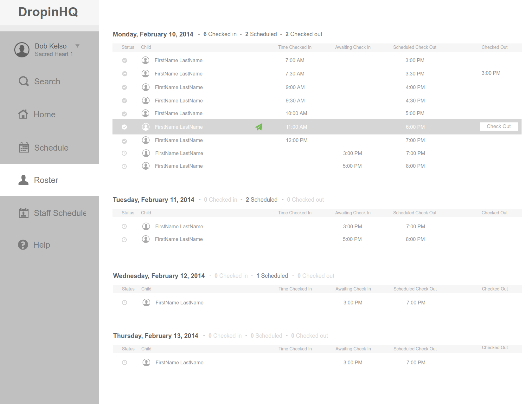This screenshot has height=404, width=532.
Task: Open the Bob Kelso account dropdown arrow
Action: click(77, 46)
